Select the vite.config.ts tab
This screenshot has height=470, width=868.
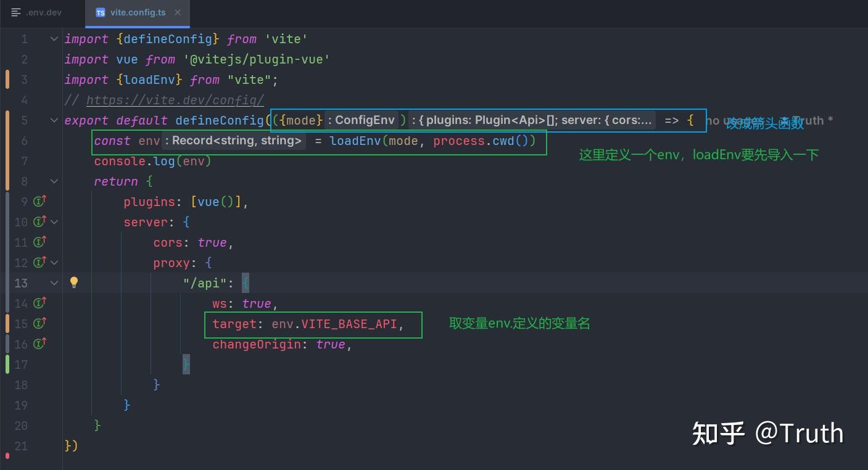(x=138, y=12)
